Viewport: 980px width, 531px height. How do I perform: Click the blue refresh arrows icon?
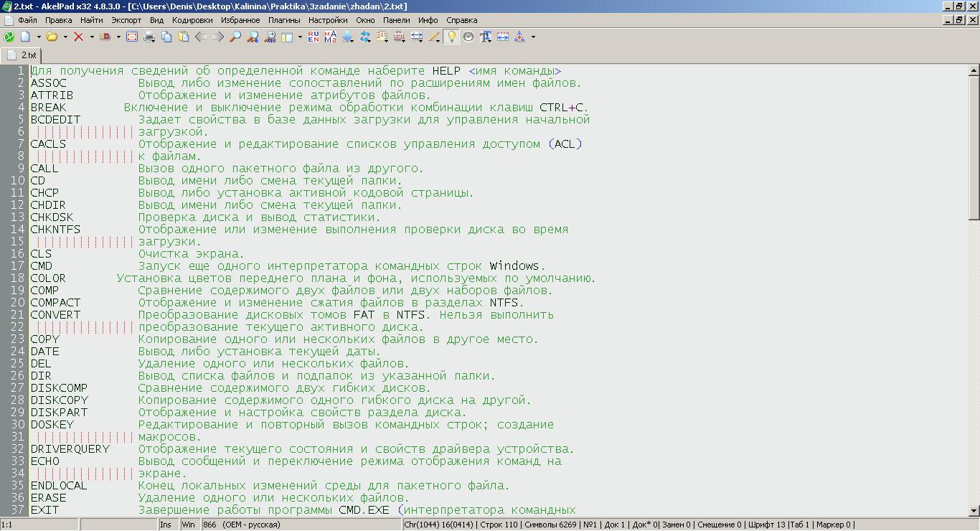coord(365,37)
